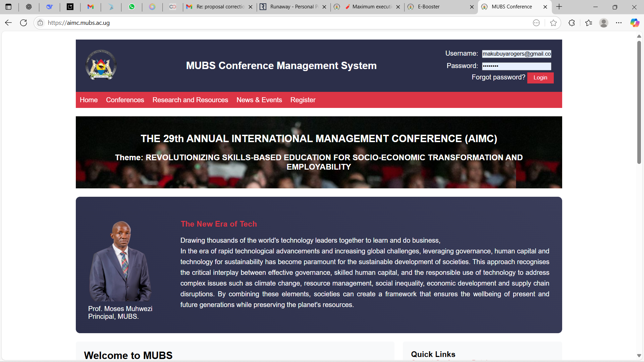
Task: Close the Runaway - Personal tab
Action: click(x=324, y=7)
